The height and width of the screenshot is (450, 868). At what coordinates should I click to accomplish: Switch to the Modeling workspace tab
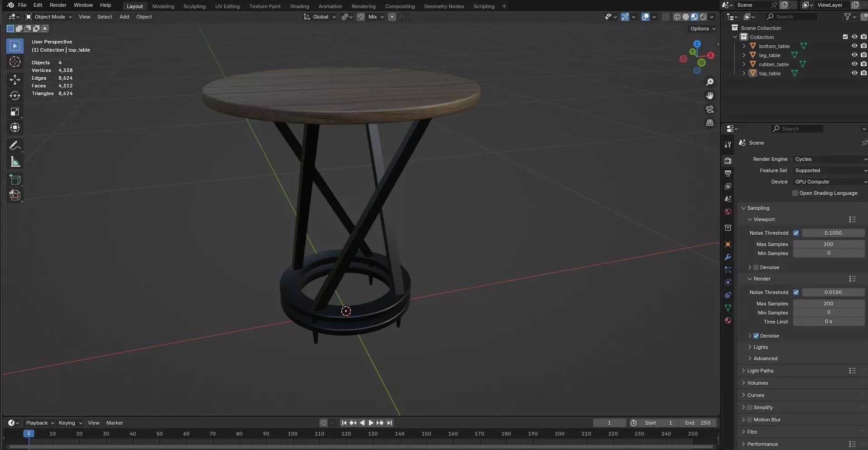163,6
